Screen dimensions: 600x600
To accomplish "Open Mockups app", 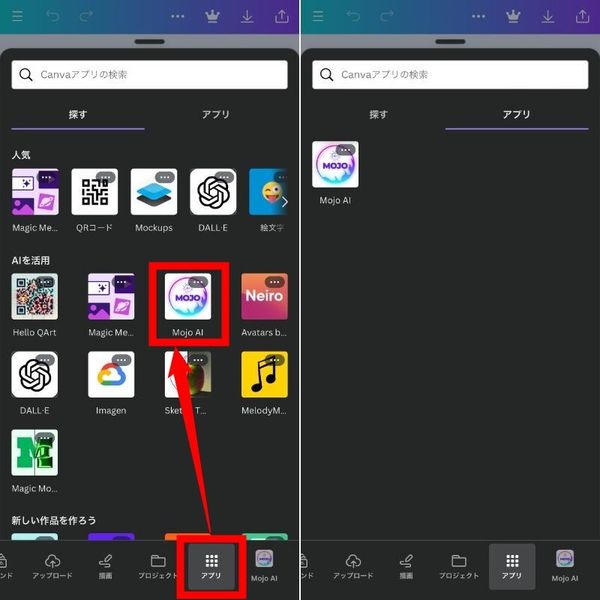I will pos(154,192).
